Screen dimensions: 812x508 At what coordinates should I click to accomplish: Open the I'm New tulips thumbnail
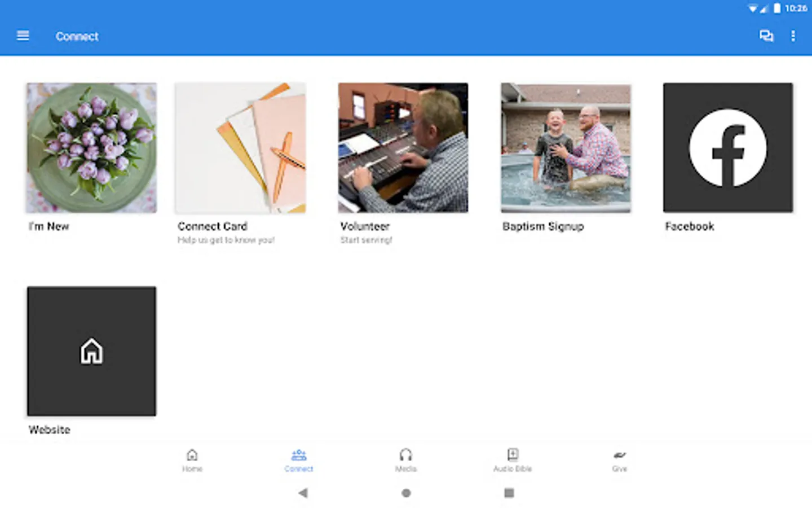pos(91,148)
